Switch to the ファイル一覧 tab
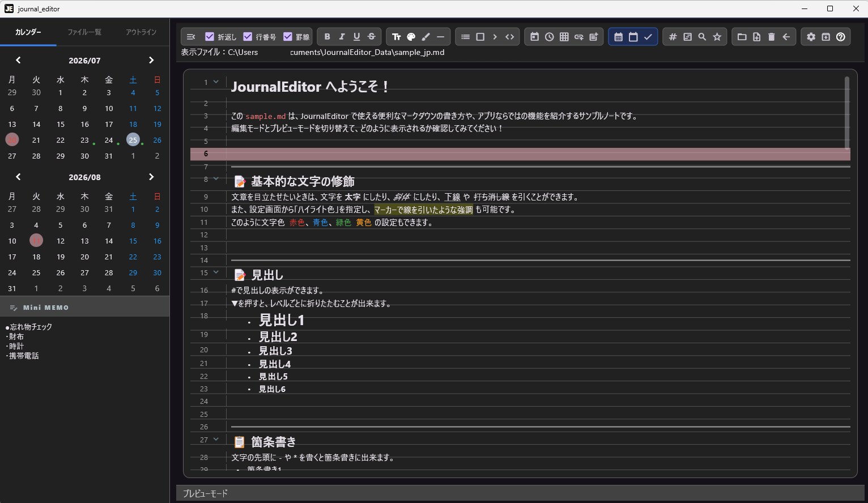The image size is (868, 503). tap(84, 32)
